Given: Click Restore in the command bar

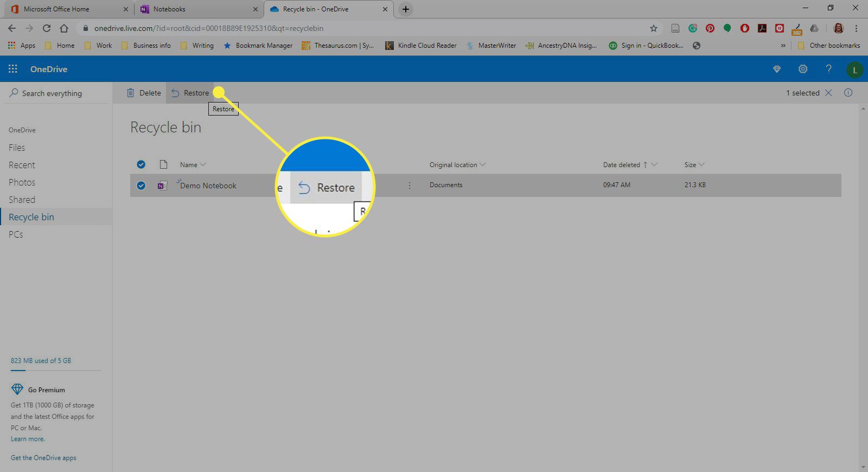Looking at the screenshot, I should coord(190,93).
